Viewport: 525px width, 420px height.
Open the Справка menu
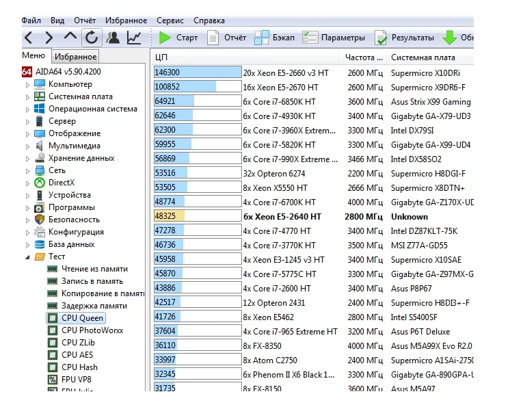pos(209,21)
